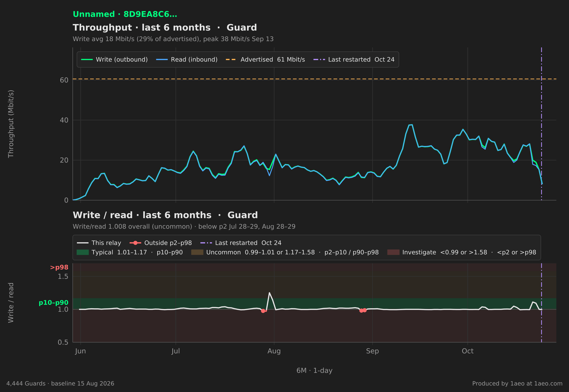Click the 'Advertised 61 Mbit/s' legend entry
Image resolution: width=569 pixels, height=392 pixels.
(x=265, y=60)
